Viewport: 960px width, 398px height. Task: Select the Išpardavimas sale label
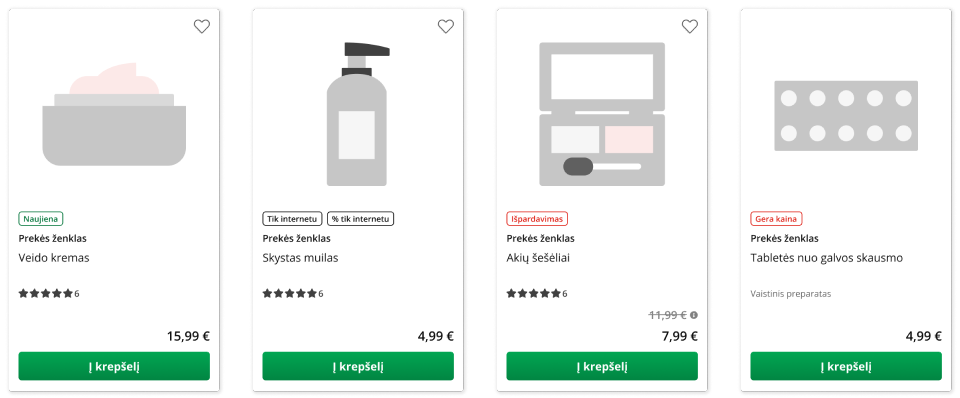[538, 219]
